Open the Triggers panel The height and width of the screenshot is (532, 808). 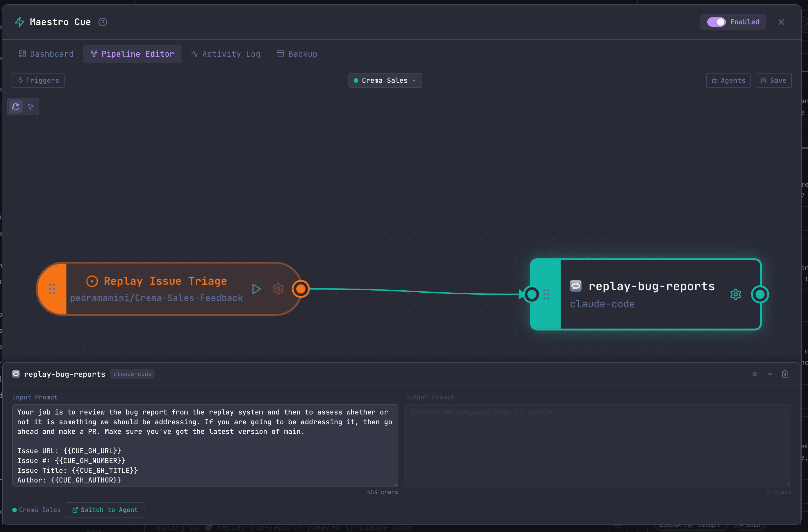click(38, 80)
